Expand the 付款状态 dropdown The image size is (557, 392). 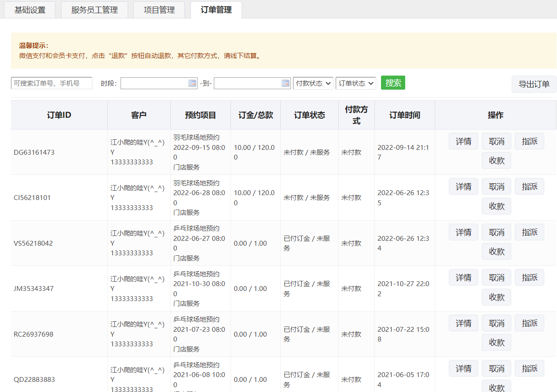pos(313,83)
